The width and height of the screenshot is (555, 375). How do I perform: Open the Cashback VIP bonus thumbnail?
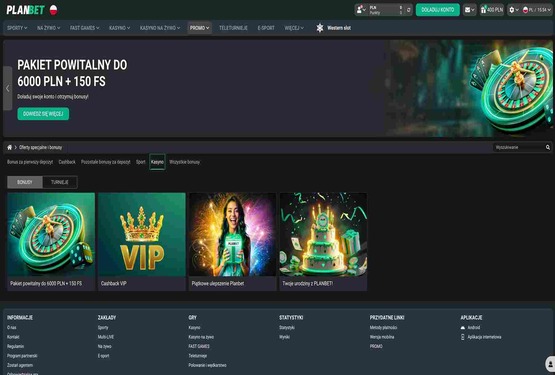[x=142, y=242]
